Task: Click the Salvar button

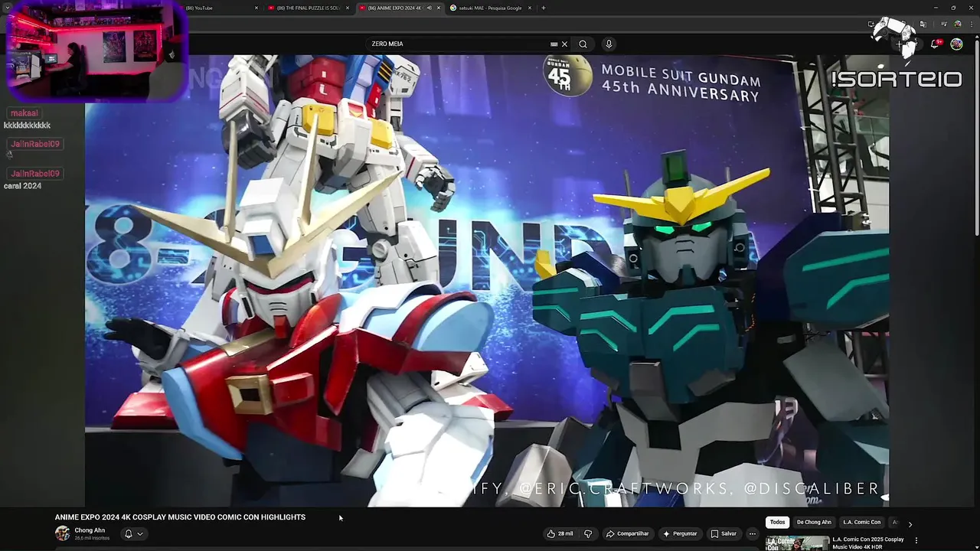Action: click(x=724, y=533)
